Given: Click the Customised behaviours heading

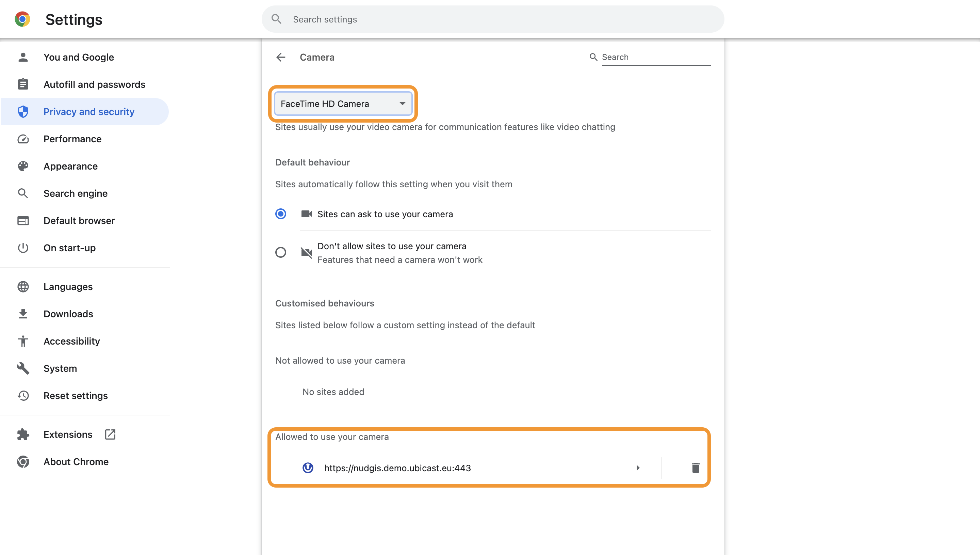Looking at the screenshot, I should point(325,303).
